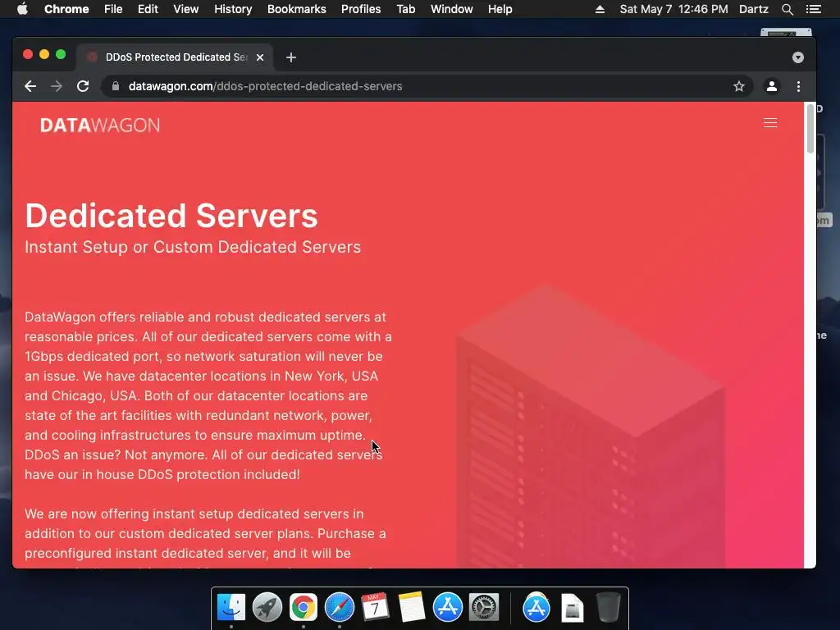Click the address bar URL field
840x630 pixels.
click(427, 86)
